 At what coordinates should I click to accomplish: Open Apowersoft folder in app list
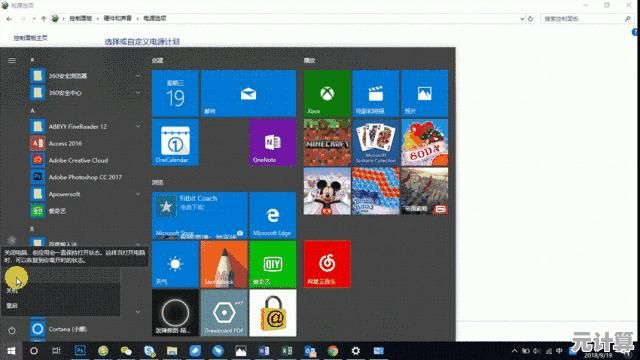[x=86, y=194]
